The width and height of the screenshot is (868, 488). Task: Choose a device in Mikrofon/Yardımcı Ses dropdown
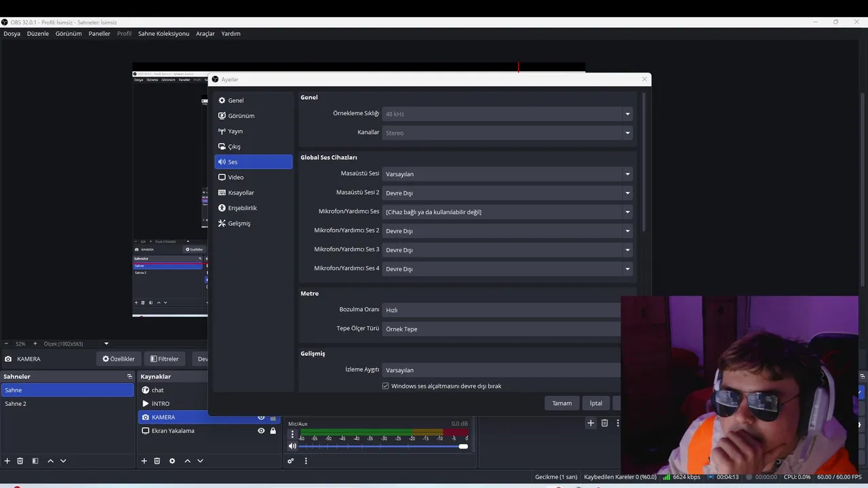[507, 212]
